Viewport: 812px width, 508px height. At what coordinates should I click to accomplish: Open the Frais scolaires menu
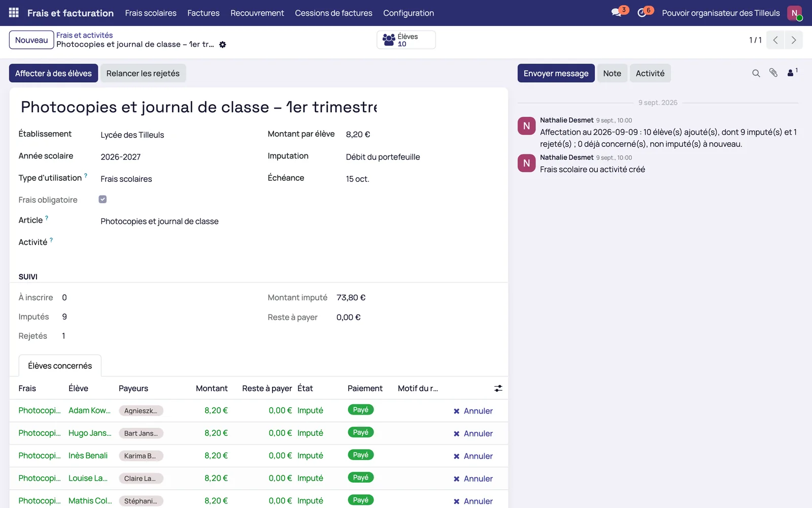pyautogui.click(x=151, y=13)
